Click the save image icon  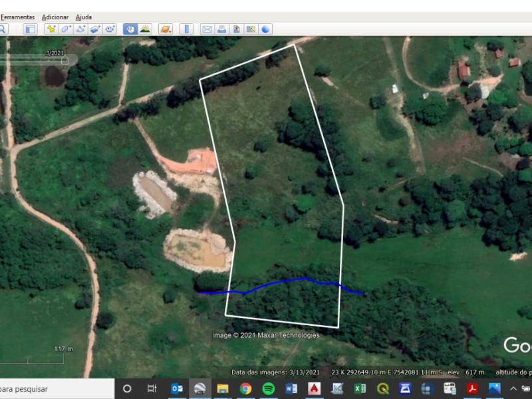pyautogui.click(x=237, y=29)
